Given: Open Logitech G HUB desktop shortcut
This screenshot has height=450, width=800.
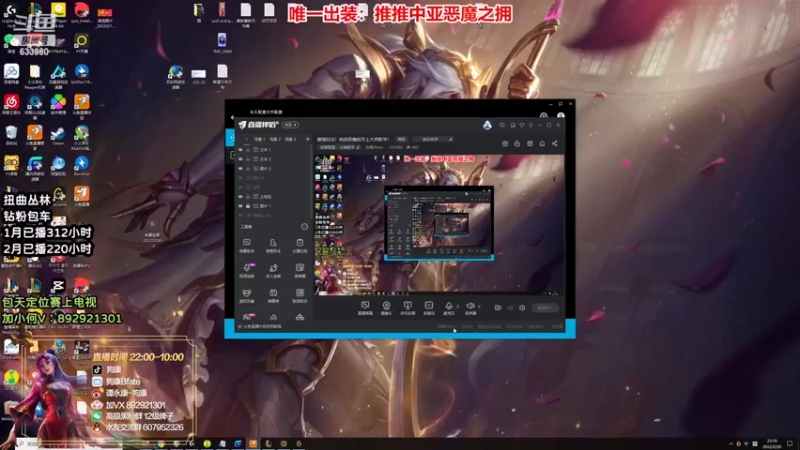Looking at the screenshot, I should (10, 14).
